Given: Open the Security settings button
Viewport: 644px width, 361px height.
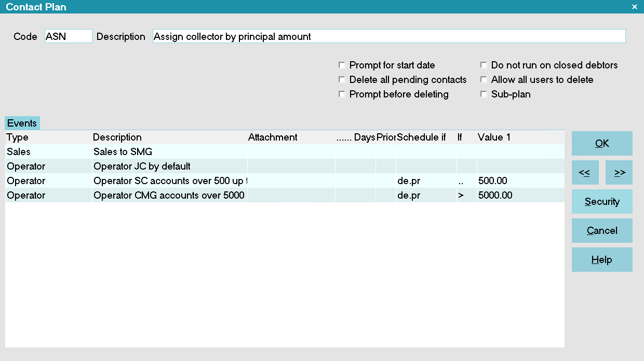Looking at the screenshot, I should pos(602,202).
